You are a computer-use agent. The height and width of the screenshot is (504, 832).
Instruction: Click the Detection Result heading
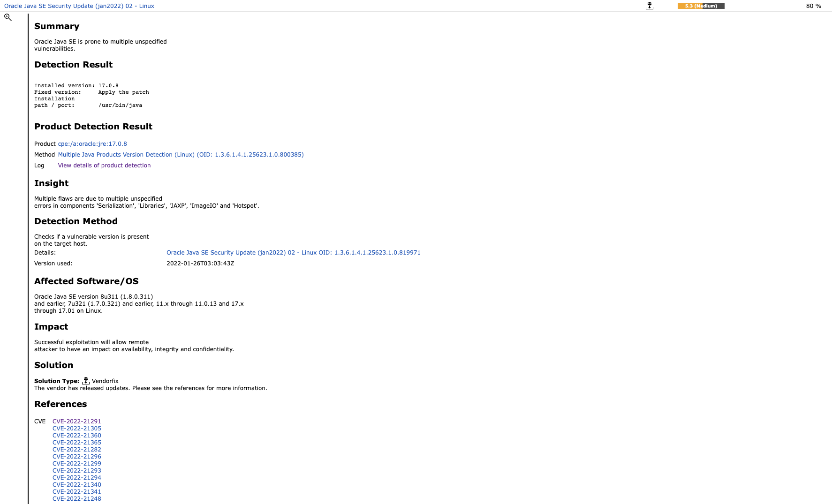(74, 65)
